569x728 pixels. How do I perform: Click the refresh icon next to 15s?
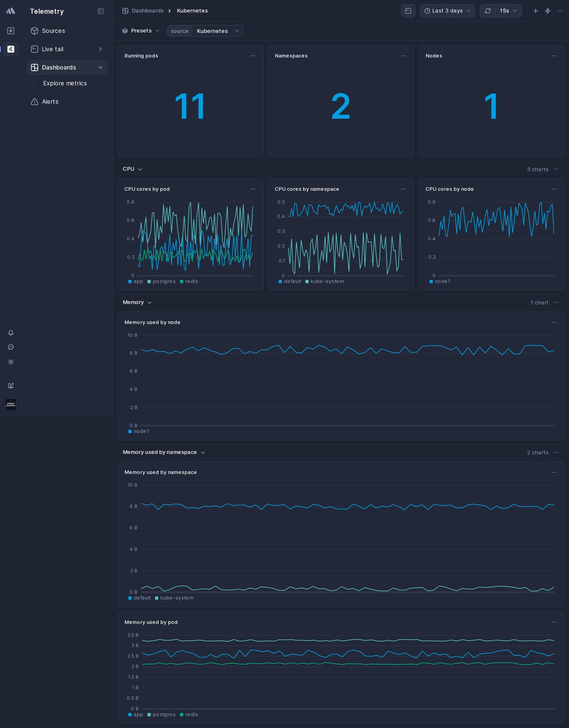click(488, 11)
